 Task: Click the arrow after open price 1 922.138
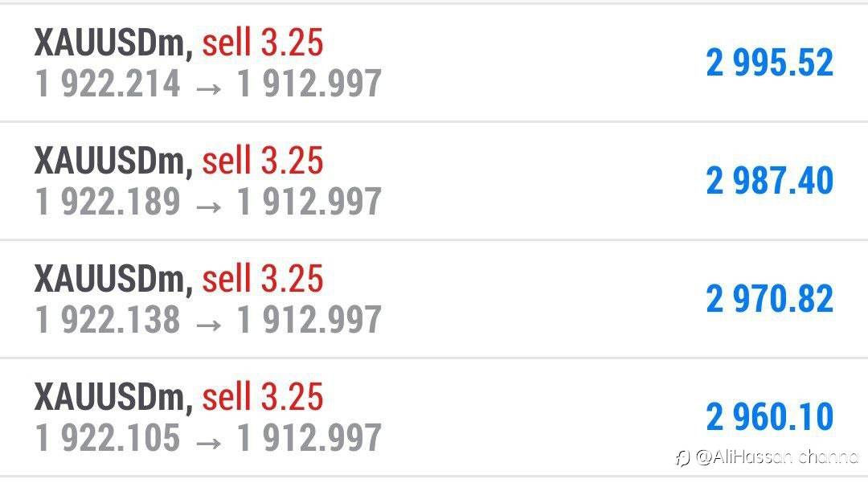208,321
